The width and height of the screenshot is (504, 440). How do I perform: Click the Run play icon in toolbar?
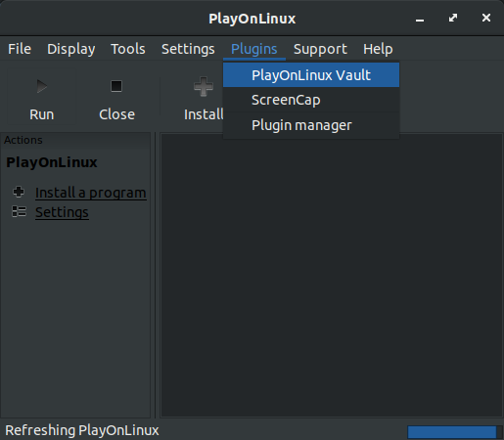(42, 86)
